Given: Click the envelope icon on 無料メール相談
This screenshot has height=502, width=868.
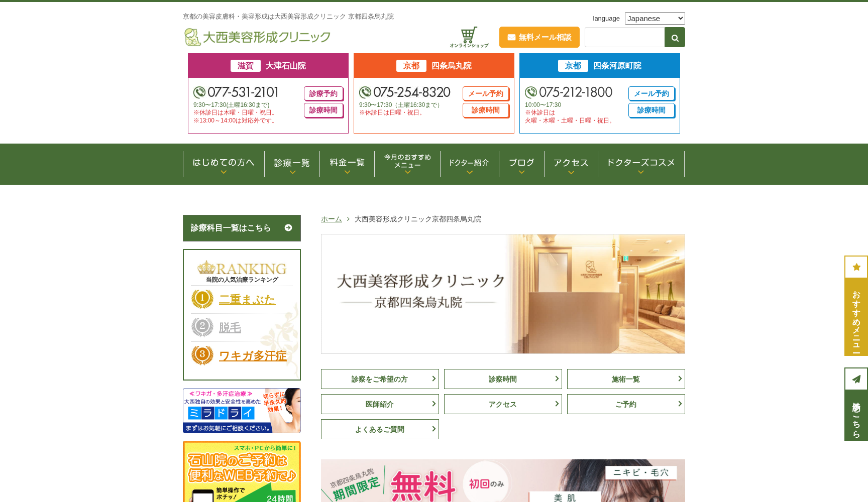Looking at the screenshot, I should click(x=512, y=37).
